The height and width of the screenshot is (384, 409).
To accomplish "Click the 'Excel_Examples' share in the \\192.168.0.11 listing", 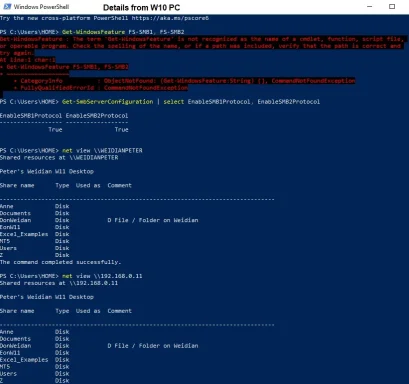I will point(24,360).
